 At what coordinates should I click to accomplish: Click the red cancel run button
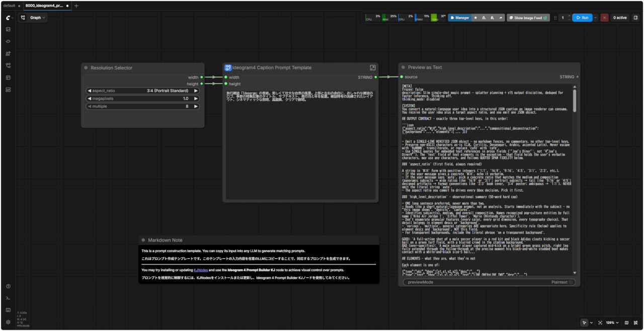coord(604,18)
